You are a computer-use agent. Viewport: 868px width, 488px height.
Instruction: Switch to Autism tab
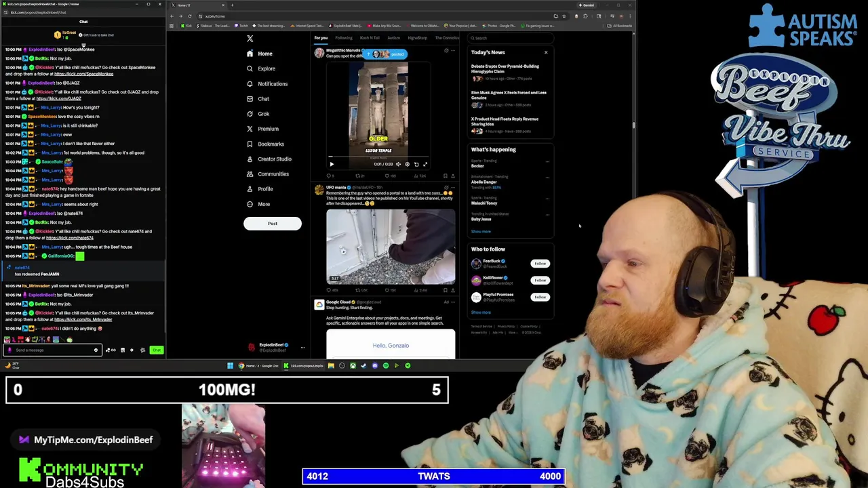393,38
